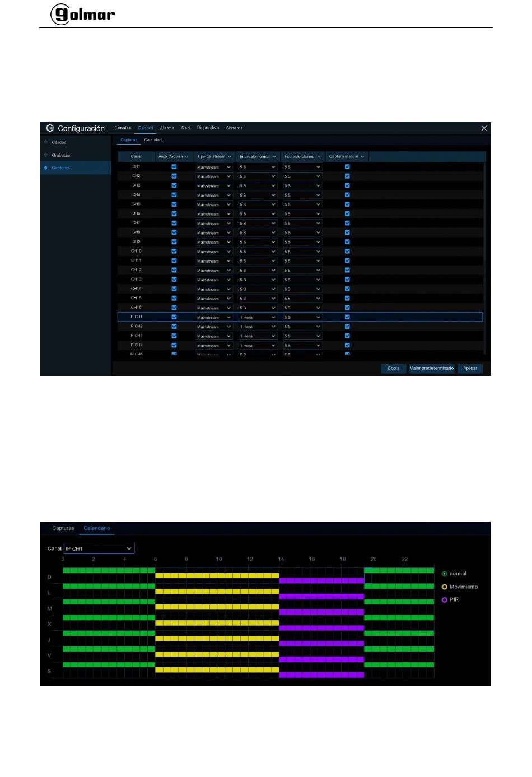Toggle Auto Captura checkbox for IP CH1
The width and height of the screenshot is (532, 777).
[174, 317]
